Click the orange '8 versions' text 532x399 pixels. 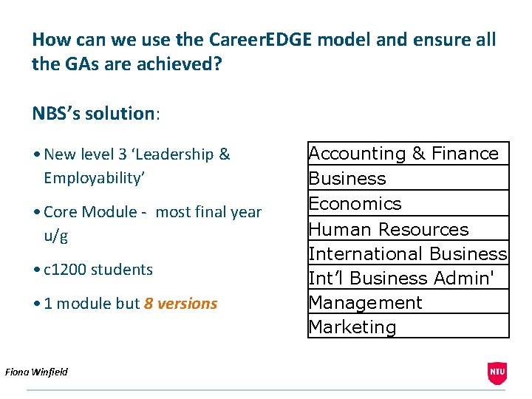click(181, 304)
